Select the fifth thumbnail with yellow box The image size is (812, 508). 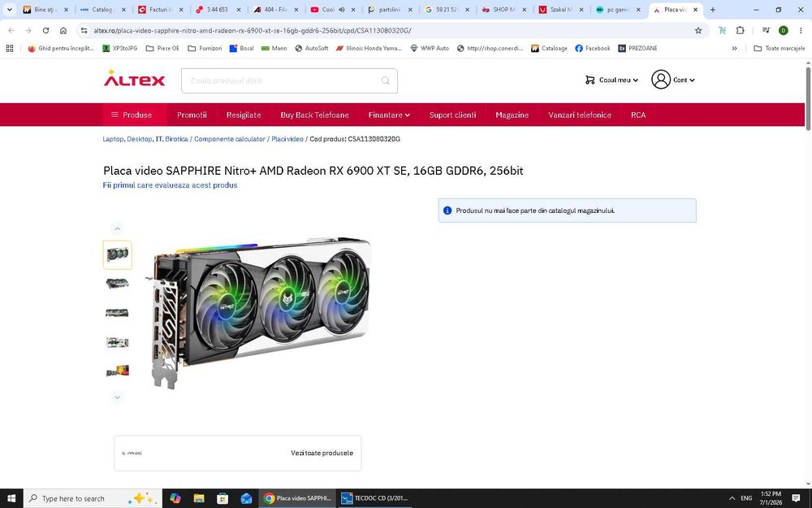point(118,371)
